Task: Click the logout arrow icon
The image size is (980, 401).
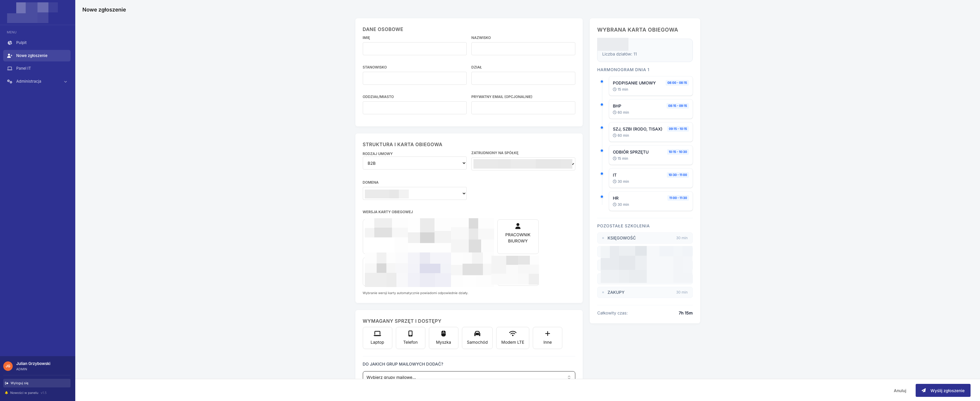Action: (x=7, y=383)
